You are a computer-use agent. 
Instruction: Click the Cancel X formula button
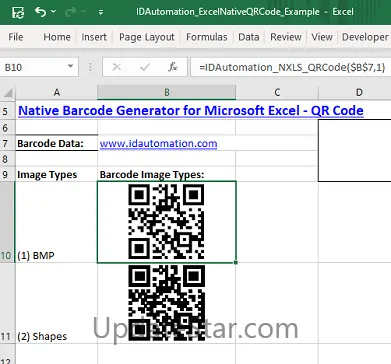coord(117,67)
